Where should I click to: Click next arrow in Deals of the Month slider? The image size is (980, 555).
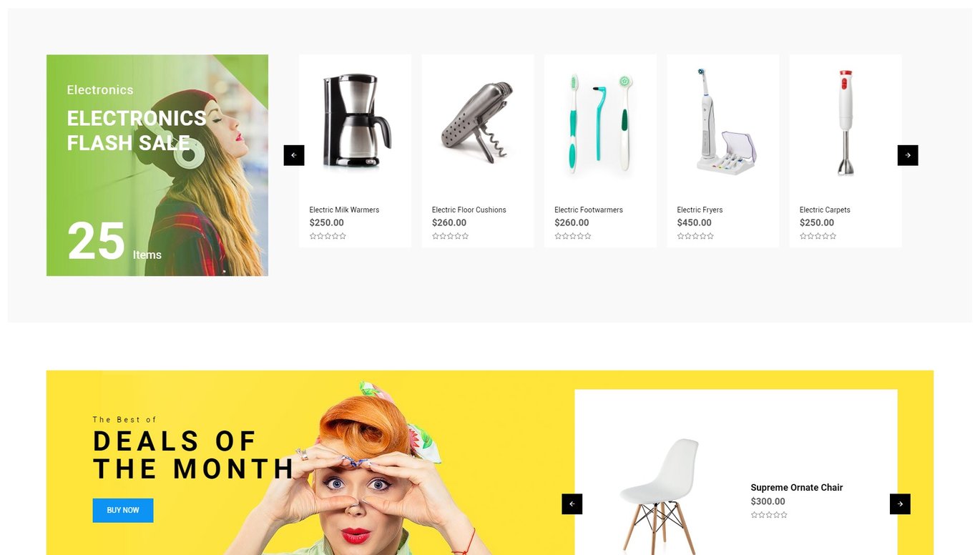[x=900, y=504]
